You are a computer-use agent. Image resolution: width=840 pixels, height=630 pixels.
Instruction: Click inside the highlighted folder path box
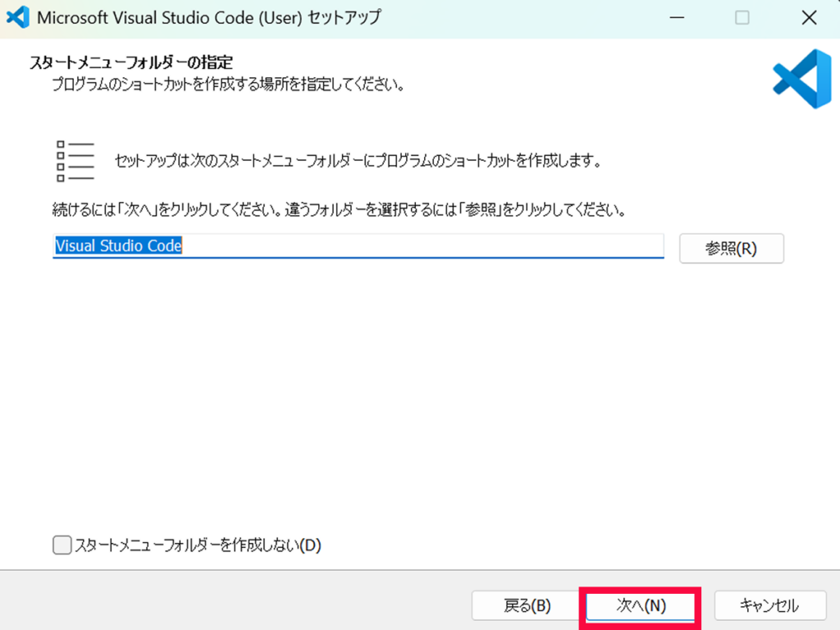pyautogui.click(x=358, y=246)
